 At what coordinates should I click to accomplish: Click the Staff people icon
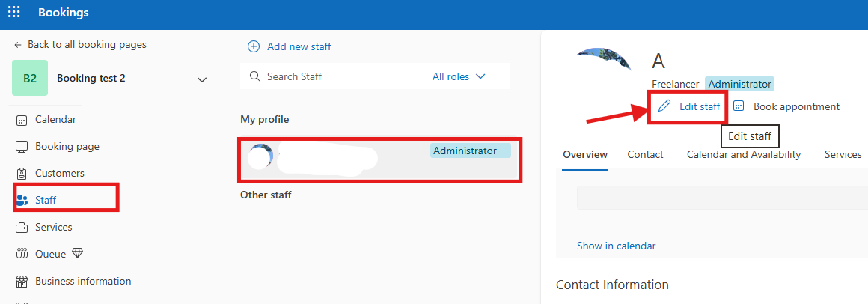[x=22, y=201]
